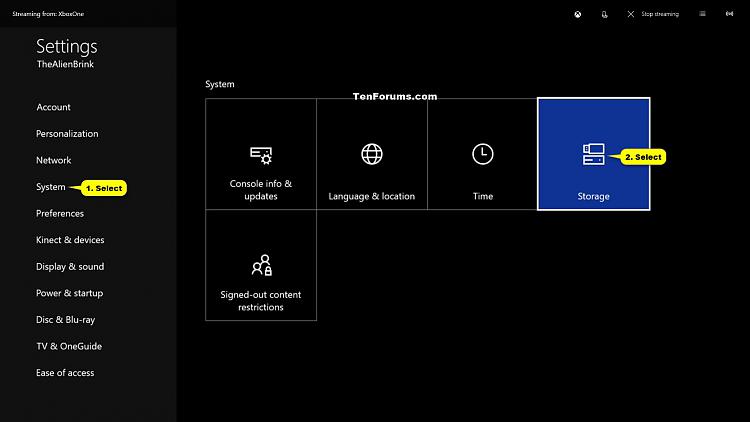Open Power & startup settings
Image resolution: width=750 pixels, height=422 pixels.
point(69,293)
